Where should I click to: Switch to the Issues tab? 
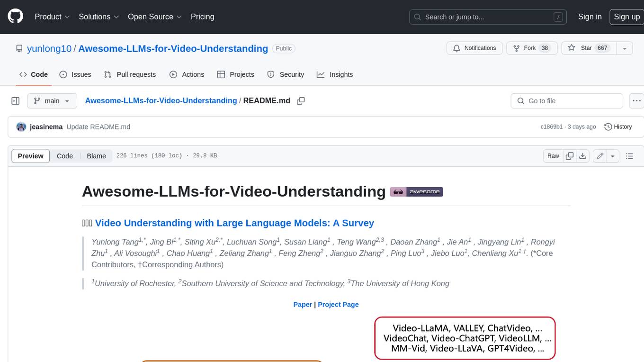point(75,74)
